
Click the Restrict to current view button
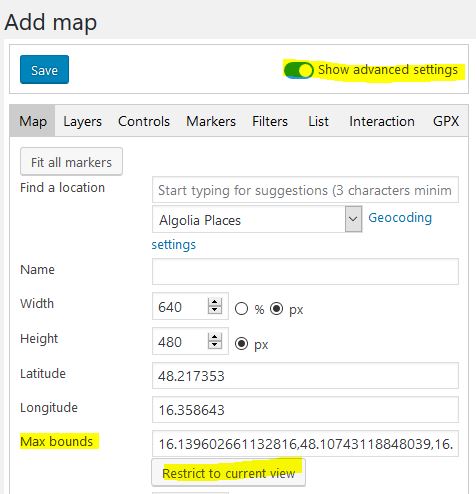pyautogui.click(x=228, y=473)
